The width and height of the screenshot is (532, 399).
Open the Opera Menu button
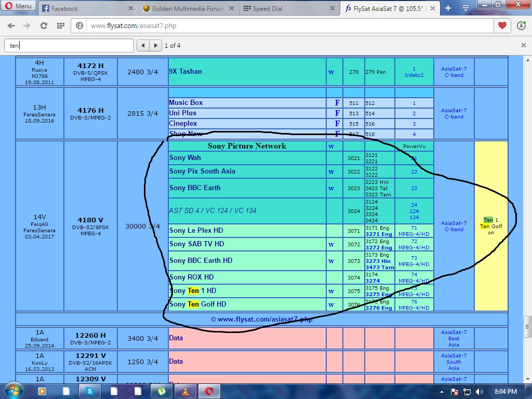click(x=18, y=6)
